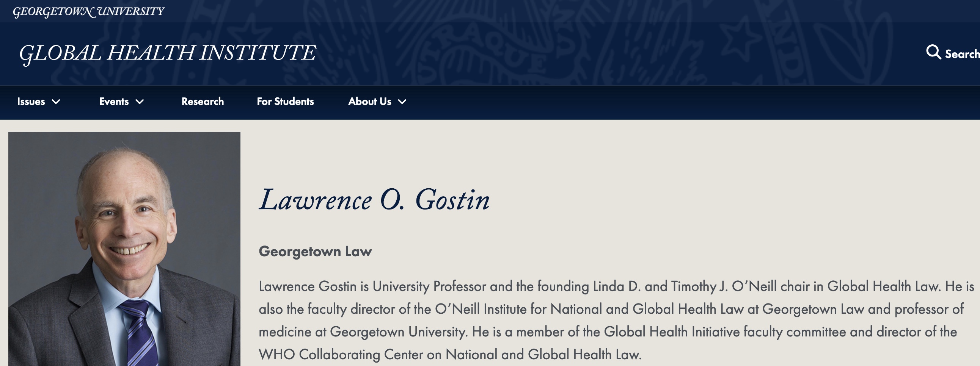Image resolution: width=980 pixels, height=366 pixels.
Task: Expand the chevron next to About Us
Action: point(402,102)
